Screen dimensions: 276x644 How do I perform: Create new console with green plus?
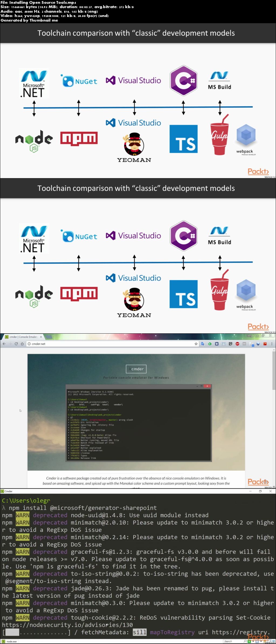point(249,642)
